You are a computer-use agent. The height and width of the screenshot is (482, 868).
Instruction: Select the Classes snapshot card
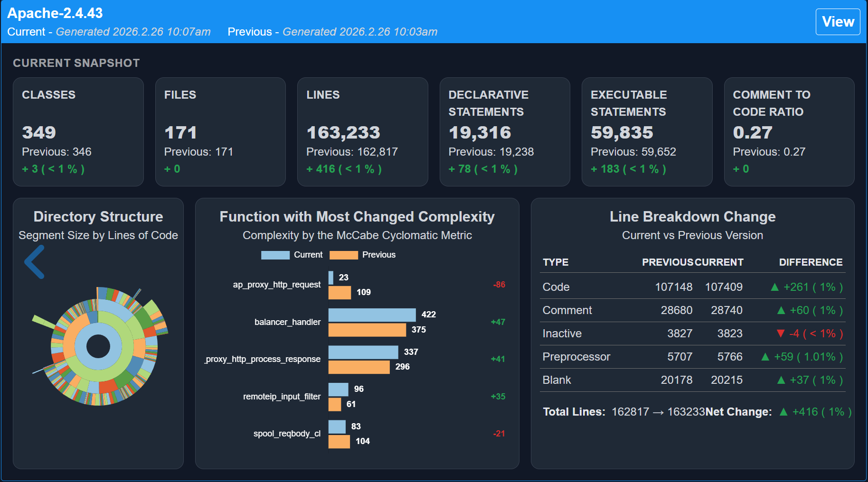[78, 132]
